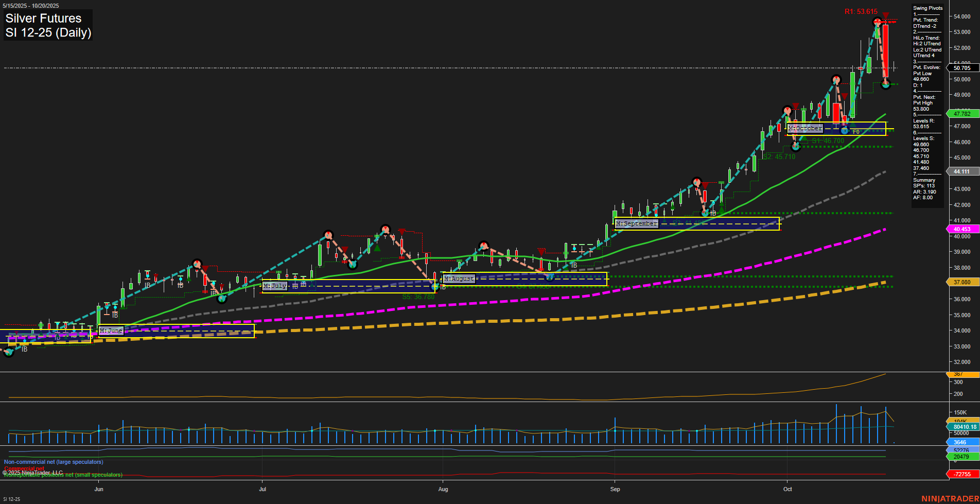Expand the M:October monthly range box
Screen dimensions: 980x504
[x=806, y=128]
